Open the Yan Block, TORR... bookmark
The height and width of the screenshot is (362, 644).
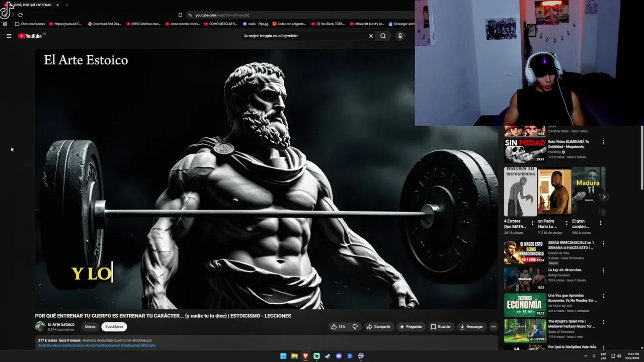pyautogui.click(x=328, y=24)
